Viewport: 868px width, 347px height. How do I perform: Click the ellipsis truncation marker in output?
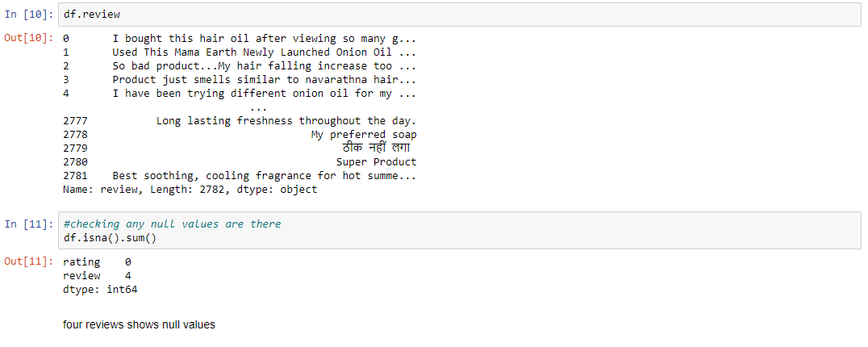258,108
